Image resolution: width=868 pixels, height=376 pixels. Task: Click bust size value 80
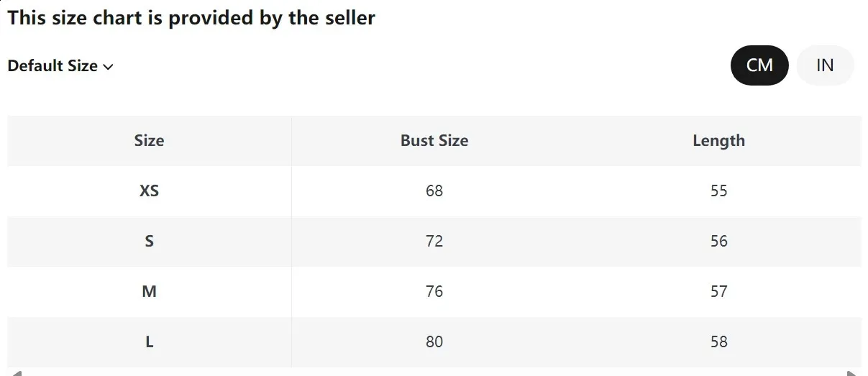pos(434,342)
